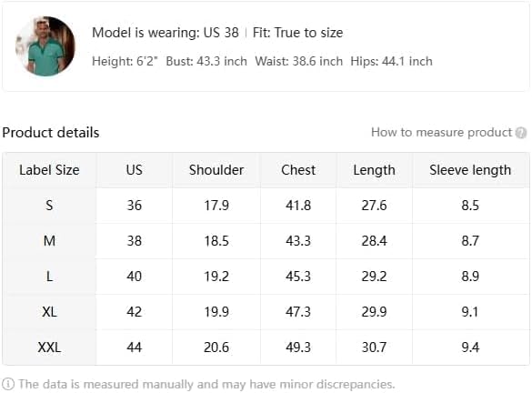Click the US column header

pos(134,170)
